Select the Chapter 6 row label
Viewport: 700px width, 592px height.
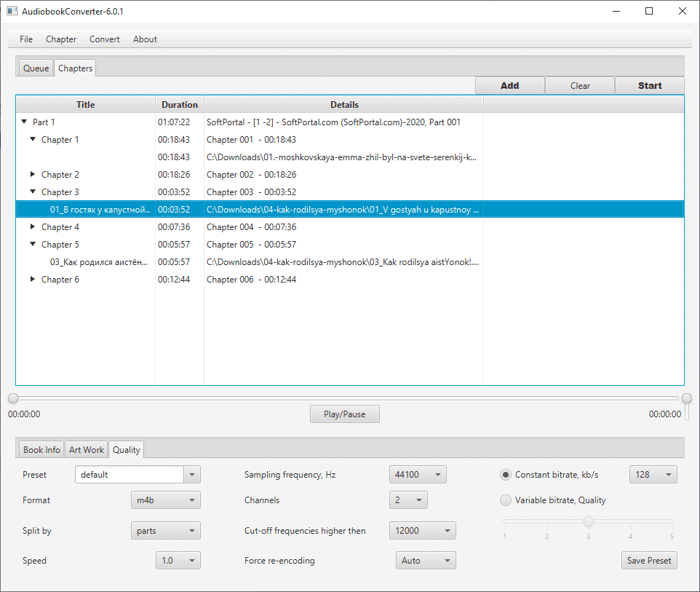pyautogui.click(x=60, y=279)
